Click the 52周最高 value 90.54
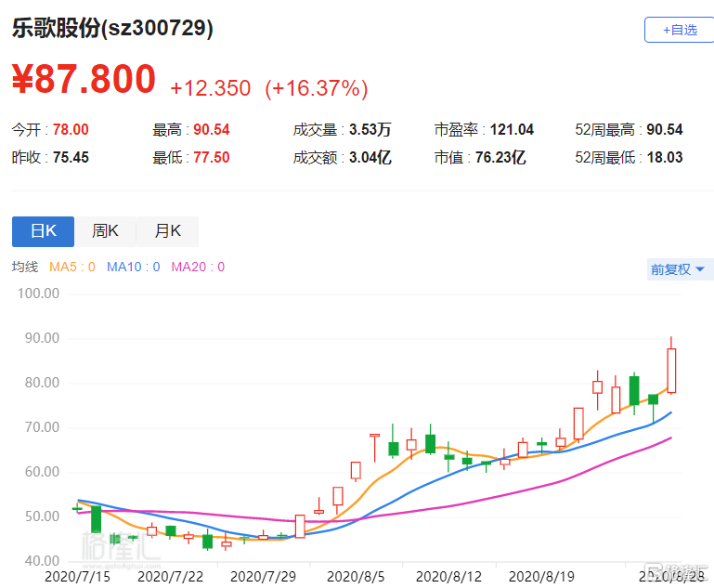 663,130
